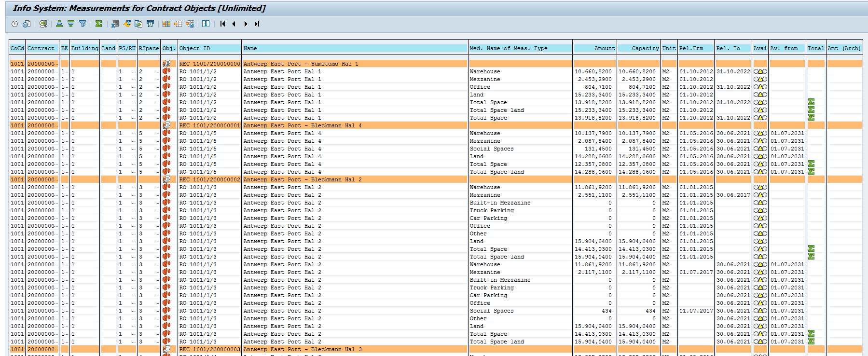Select the RSpace column header
Screen dimensions: 868x356
pos(149,48)
